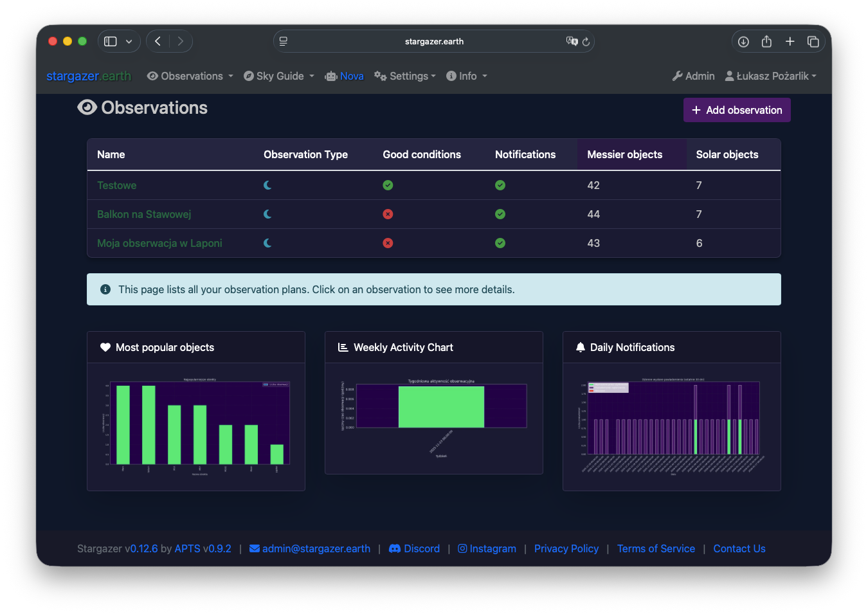Click the Messier objects column header

[624, 154]
